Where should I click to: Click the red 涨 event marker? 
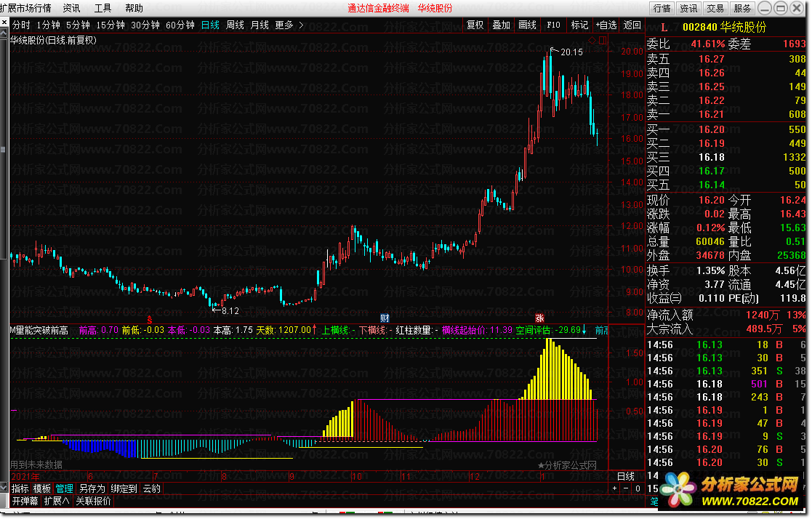(x=539, y=318)
